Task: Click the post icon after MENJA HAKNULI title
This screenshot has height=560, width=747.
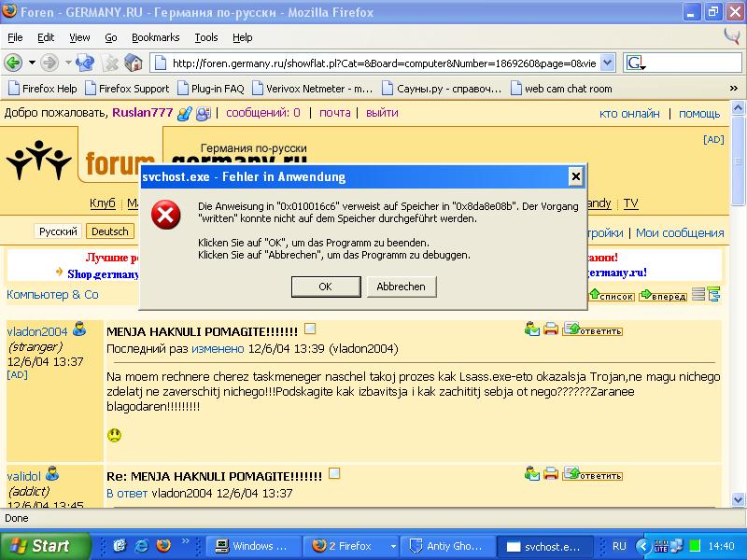Action: click(310, 329)
